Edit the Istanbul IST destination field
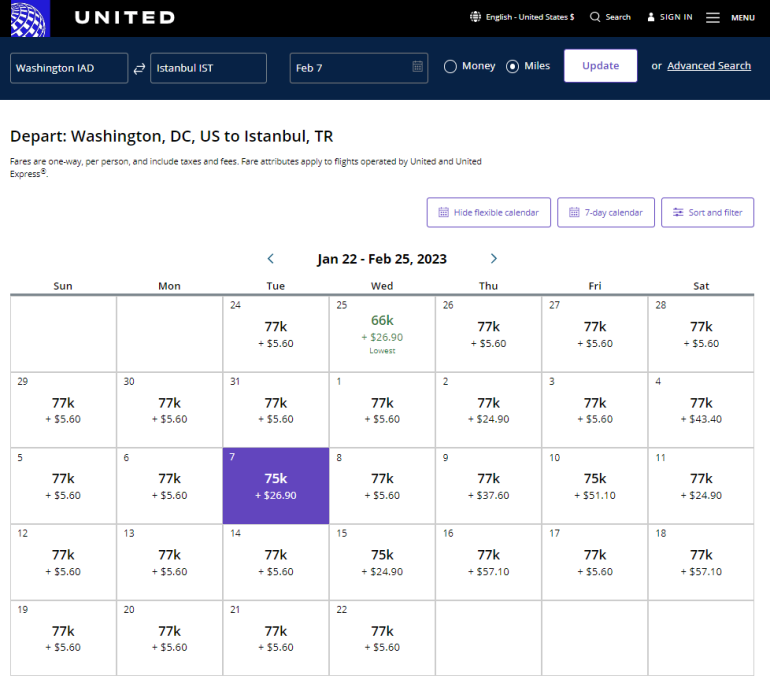The image size is (770, 683). pyautogui.click(x=208, y=68)
